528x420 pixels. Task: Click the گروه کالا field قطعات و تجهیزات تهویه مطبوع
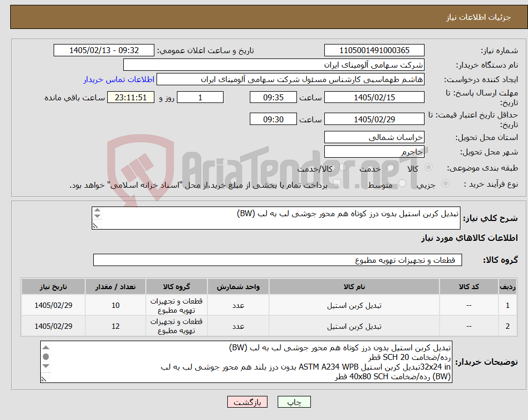[x=278, y=260]
